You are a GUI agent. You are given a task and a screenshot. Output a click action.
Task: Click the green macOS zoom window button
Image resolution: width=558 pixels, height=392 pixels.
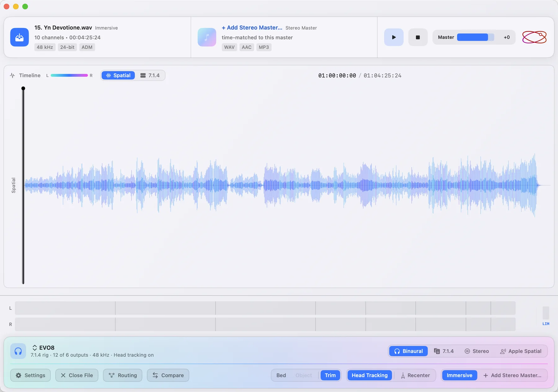(25, 7)
